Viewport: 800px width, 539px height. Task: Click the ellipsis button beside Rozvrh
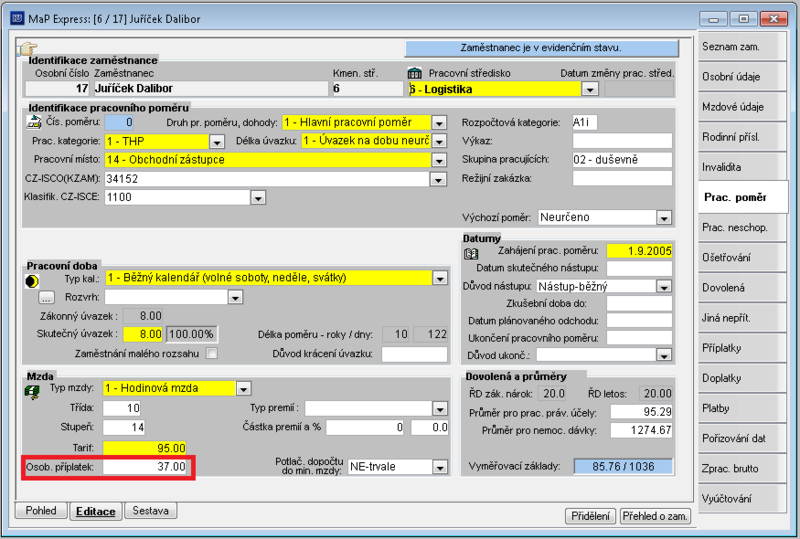click(46, 297)
